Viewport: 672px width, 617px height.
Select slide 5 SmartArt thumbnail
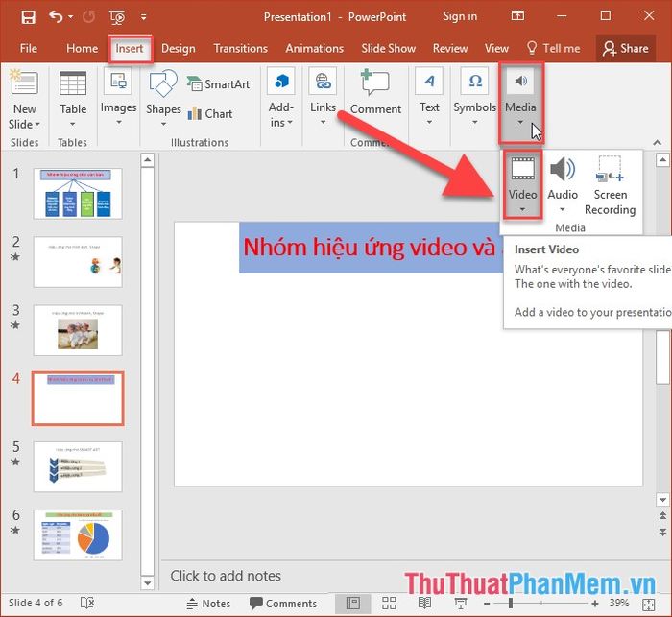78,466
